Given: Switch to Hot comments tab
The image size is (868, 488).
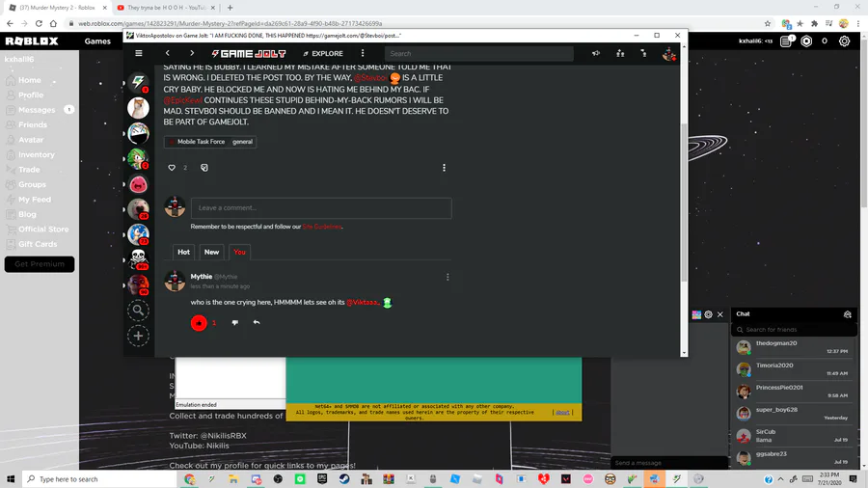Looking at the screenshot, I should pyautogui.click(x=184, y=252).
